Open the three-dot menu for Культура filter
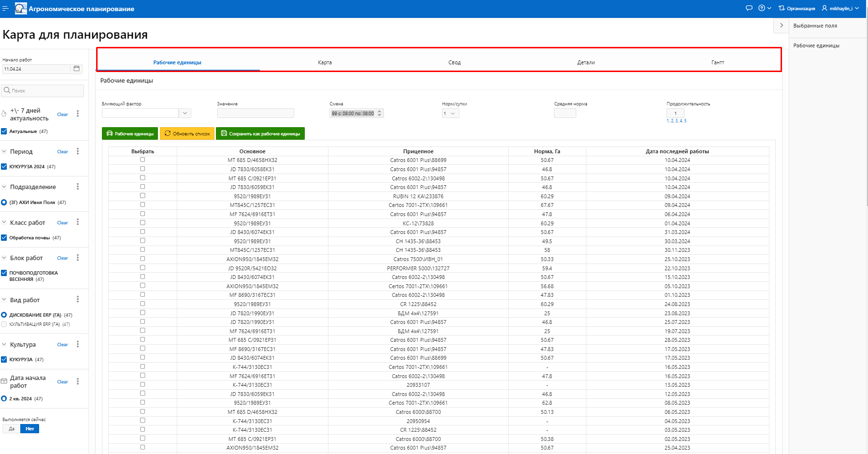 78,345
